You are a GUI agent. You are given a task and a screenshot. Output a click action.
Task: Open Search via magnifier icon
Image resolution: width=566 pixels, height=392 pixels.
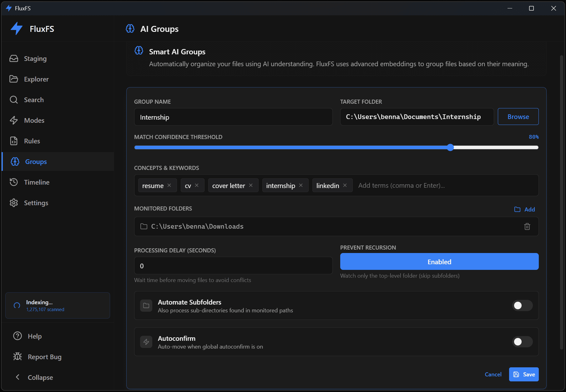(14, 100)
